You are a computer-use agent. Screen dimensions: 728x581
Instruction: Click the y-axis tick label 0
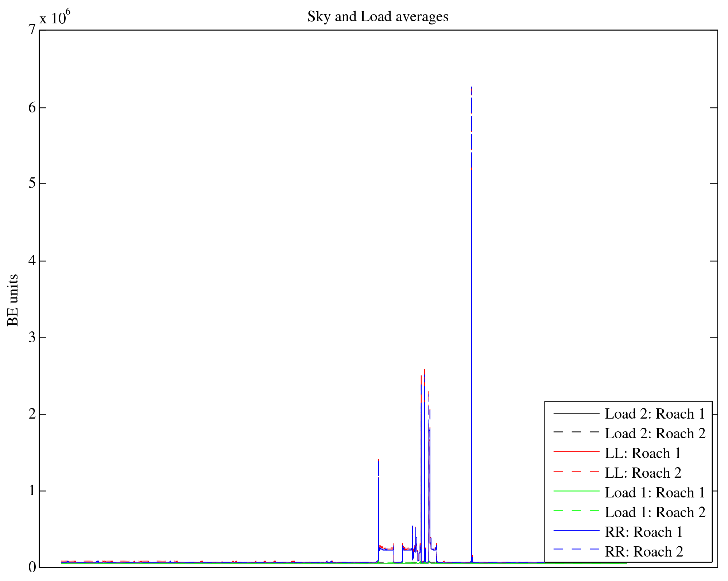32,567
